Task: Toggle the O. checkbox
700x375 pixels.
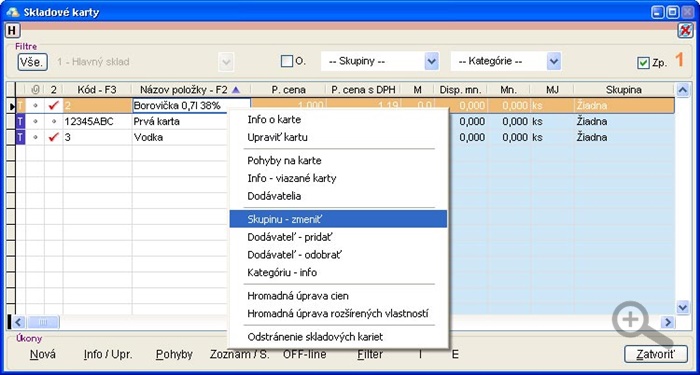Action: point(287,61)
